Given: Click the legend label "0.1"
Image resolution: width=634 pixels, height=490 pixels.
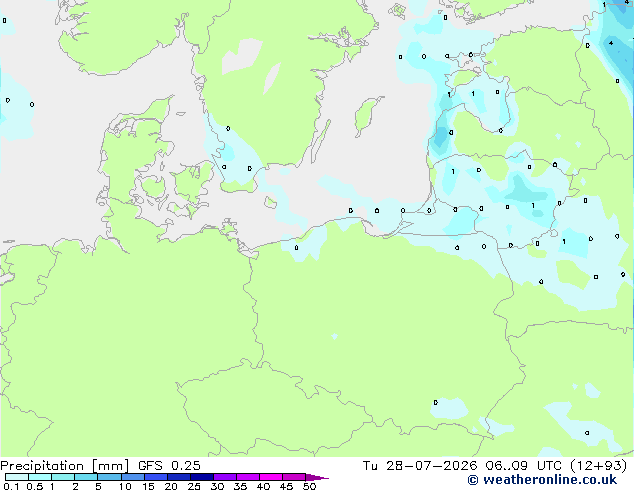Looking at the screenshot, I should point(11,486).
